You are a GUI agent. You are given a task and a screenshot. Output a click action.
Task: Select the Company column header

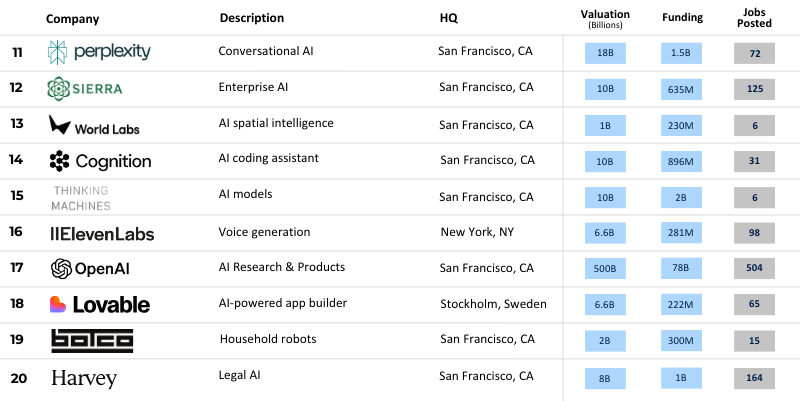[71, 19]
